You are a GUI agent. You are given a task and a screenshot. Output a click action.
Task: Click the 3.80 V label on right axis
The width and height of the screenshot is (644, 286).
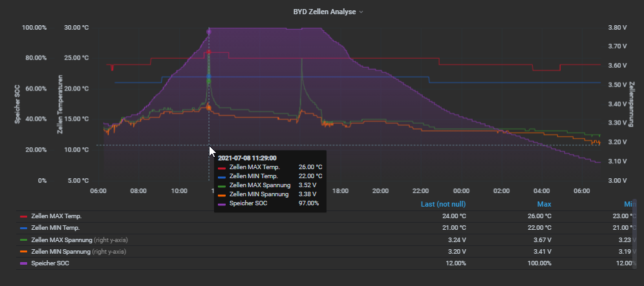point(617,28)
